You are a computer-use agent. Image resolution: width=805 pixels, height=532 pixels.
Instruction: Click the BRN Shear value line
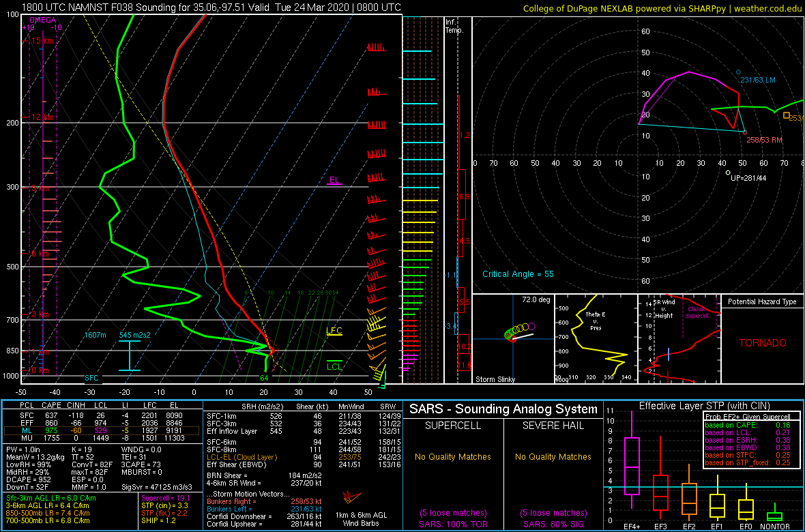(x=264, y=475)
